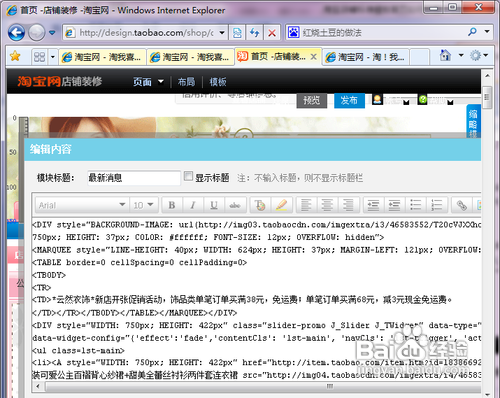Screen dimensions: 500x398
Task: Open the font size 10 dropdown
Action: tap(144, 205)
